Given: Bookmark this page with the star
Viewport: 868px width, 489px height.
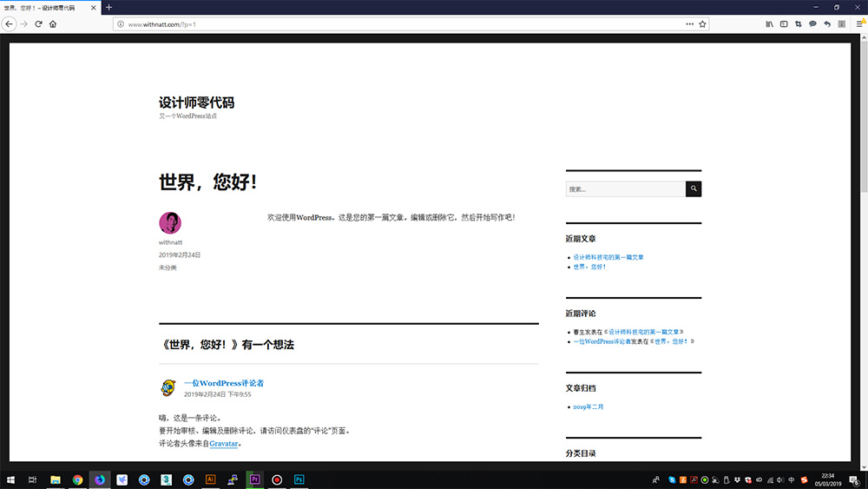Looking at the screenshot, I should [x=702, y=23].
